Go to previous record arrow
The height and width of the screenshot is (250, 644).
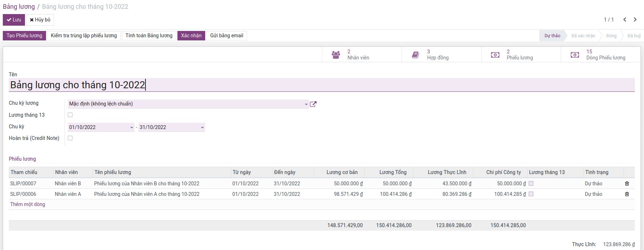[625, 20]
